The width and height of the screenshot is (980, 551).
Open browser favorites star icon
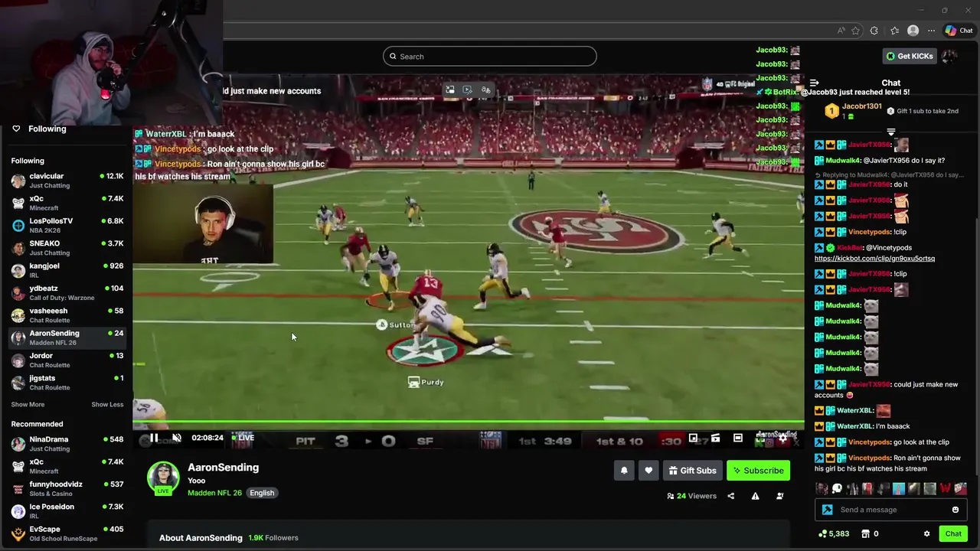855,31
